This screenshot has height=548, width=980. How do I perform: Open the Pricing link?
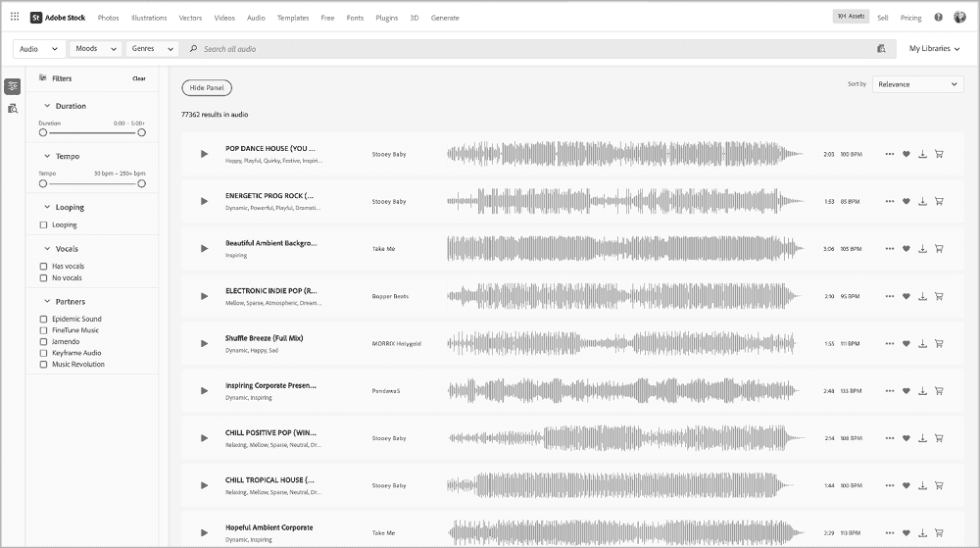pos(910,18)
